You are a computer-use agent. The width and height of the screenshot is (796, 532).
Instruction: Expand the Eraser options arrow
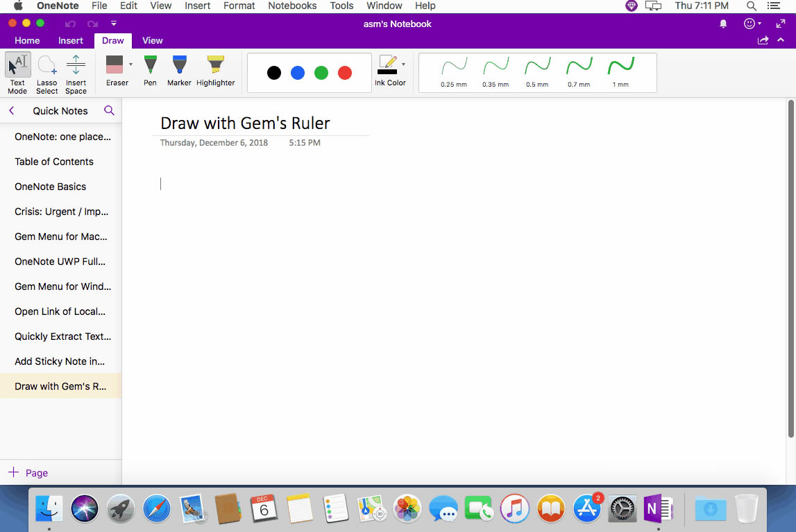(130, 64)
